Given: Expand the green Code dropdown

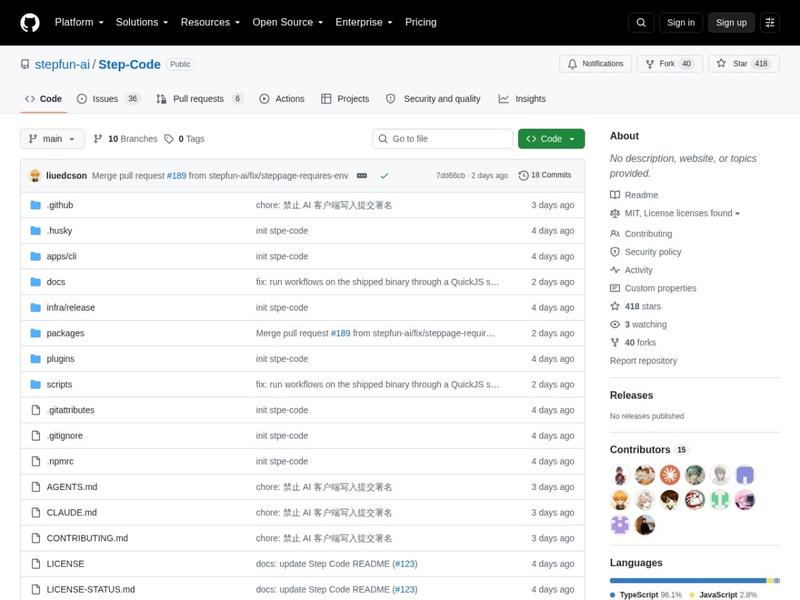Looking at the screenshot, I should click(x=551, y=139).
